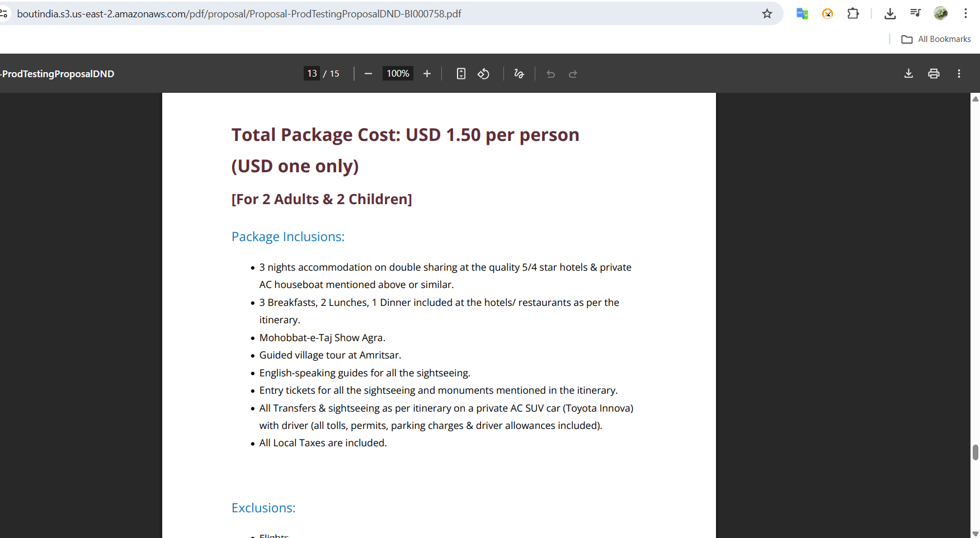Select the draw annotation tool

[519, 74]
